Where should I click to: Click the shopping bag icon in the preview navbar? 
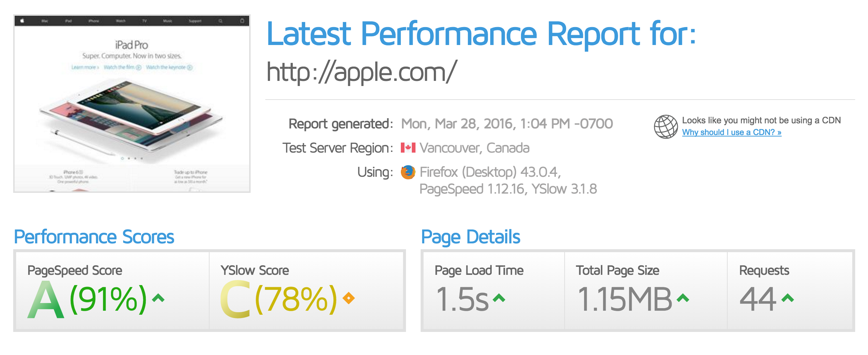click(x=242, y=21)
